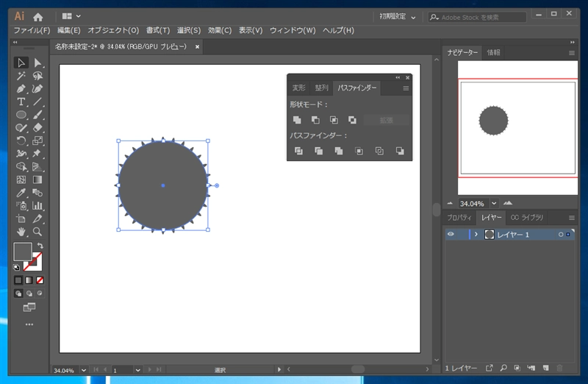Open the 初期設定 workspace dropdown

tap(398, 17)
